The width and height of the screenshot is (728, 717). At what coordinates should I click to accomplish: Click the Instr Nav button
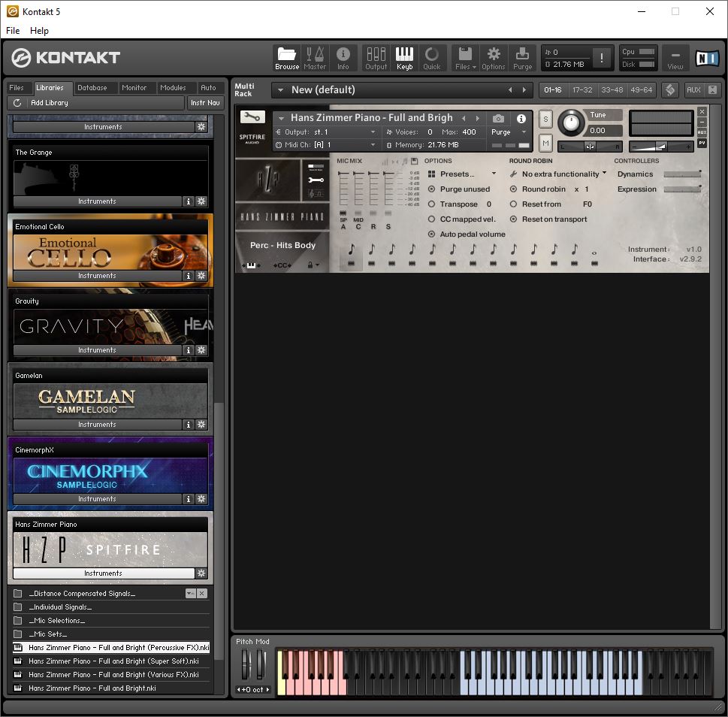coord(205,103)
